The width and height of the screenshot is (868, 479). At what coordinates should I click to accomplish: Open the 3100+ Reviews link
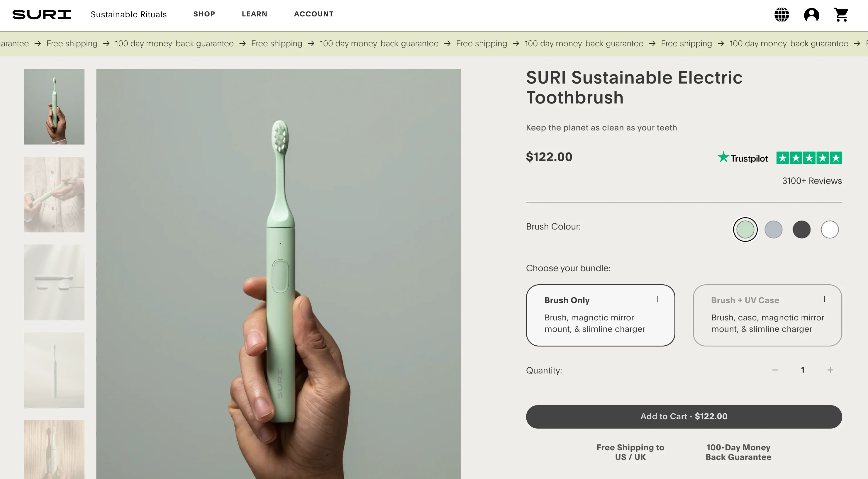click(812, 181)
